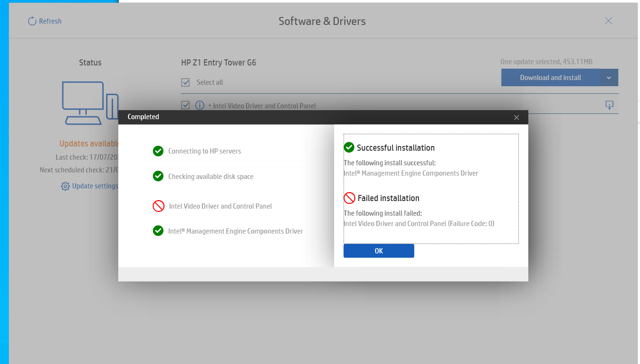
Task: Click the Refresh circular arrow icon
Action: [32, 21]
